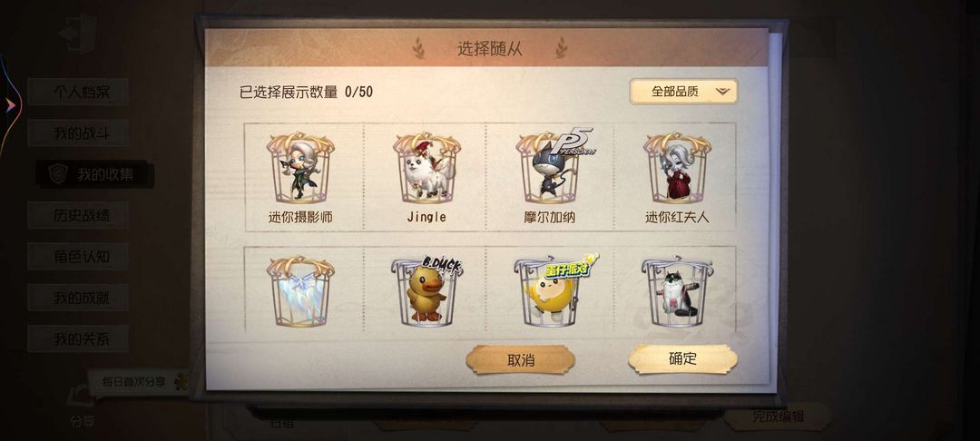Switch to the 我的关系 relationships tab
The image size is (980, 441).
78,339
